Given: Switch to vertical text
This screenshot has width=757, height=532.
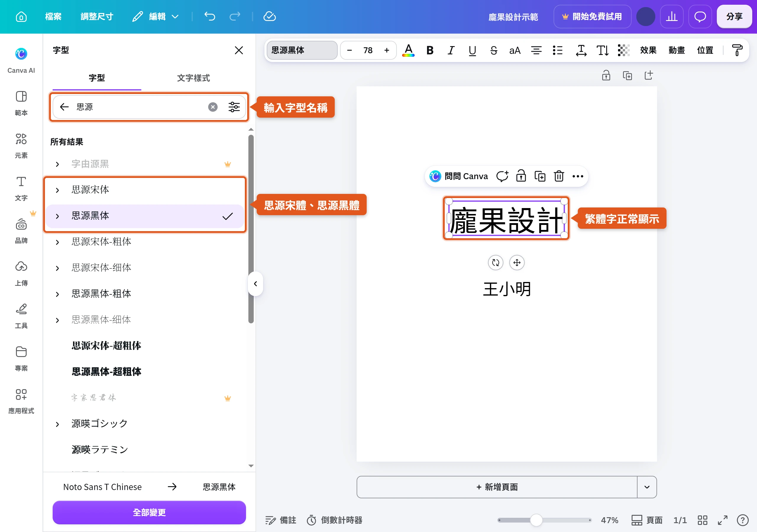Looking at the screenshot, I should [x=602, y=50].
